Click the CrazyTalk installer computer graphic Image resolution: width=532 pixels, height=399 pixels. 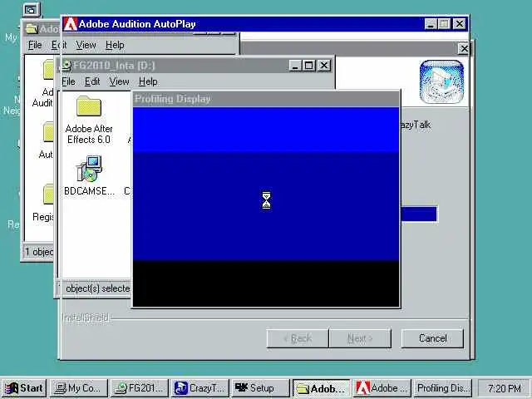tap(441, 81)
